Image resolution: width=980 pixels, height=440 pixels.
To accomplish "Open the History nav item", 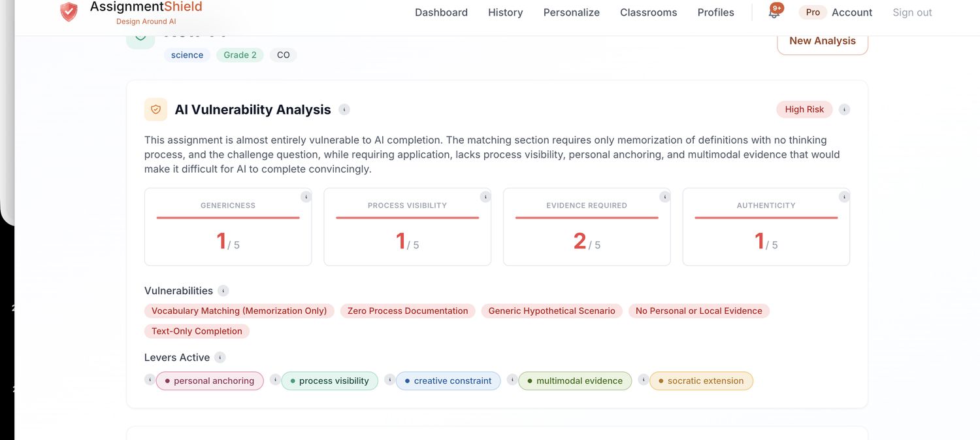I will click(506, 12).
